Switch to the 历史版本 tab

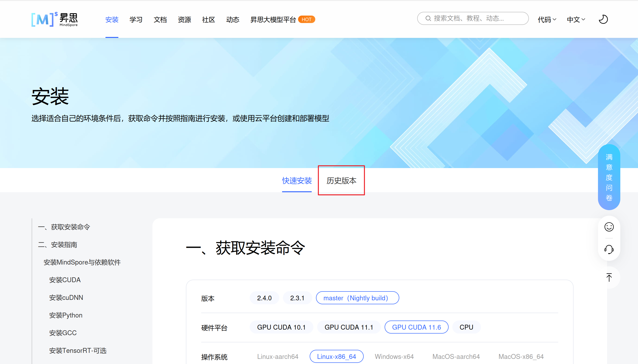341,181
